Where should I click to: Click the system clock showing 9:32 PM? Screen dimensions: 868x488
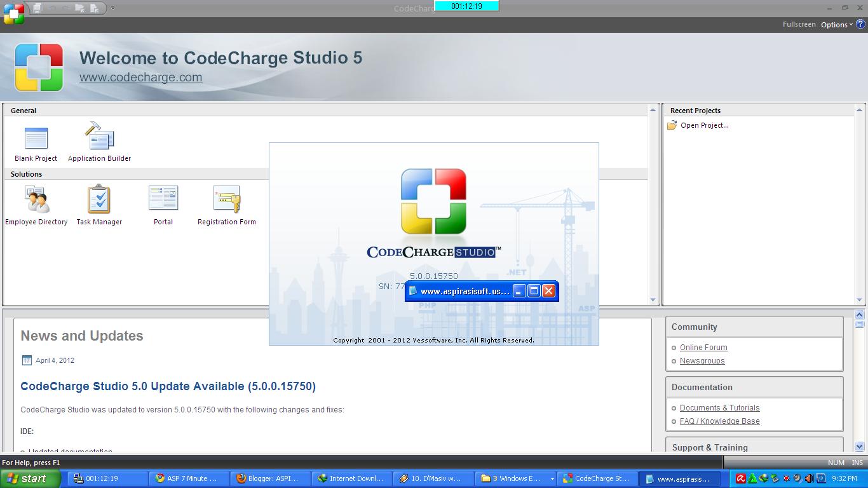pyautogui.click(x=844, y=478)
